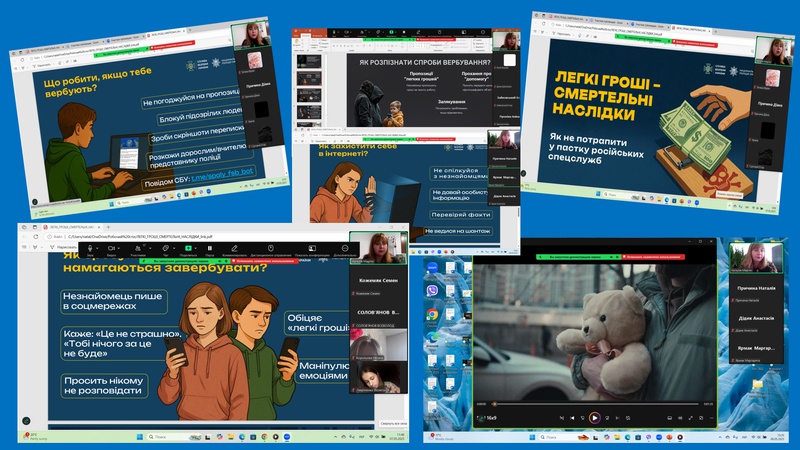800x450 pixels.
Task: Toggle the camera in the Zoom toolbar above PowerPoint
Action: (347, 33)
